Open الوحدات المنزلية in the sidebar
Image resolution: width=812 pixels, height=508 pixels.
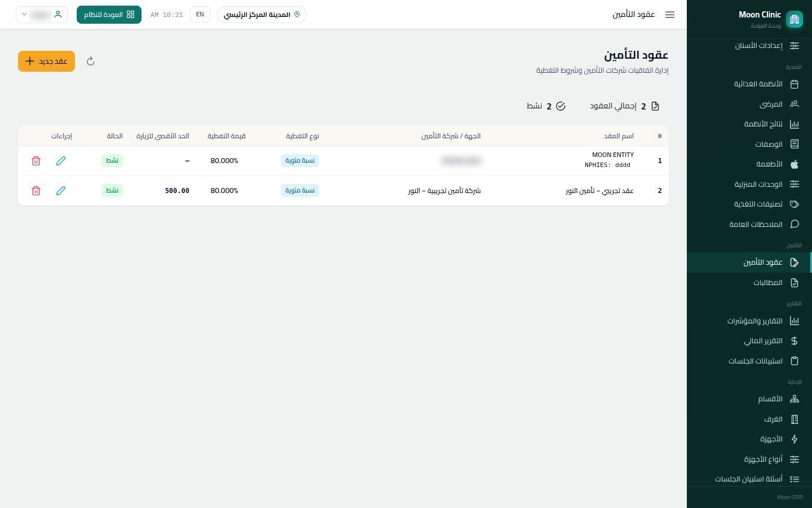click(749, 185)
